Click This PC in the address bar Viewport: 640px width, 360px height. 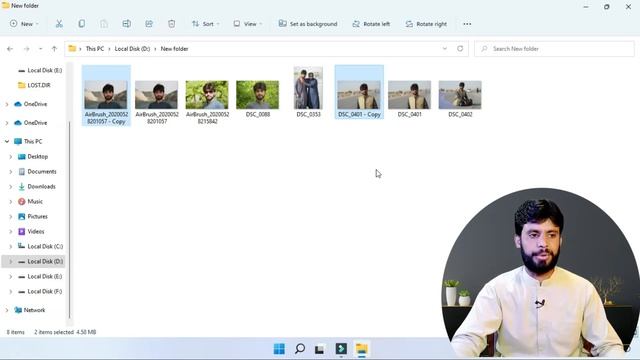95,49
